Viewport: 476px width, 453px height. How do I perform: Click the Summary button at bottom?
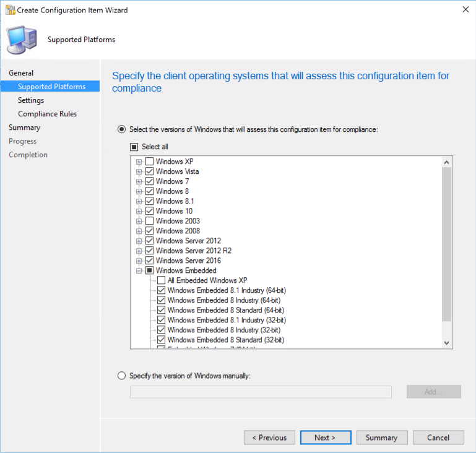tap(382, 438)
